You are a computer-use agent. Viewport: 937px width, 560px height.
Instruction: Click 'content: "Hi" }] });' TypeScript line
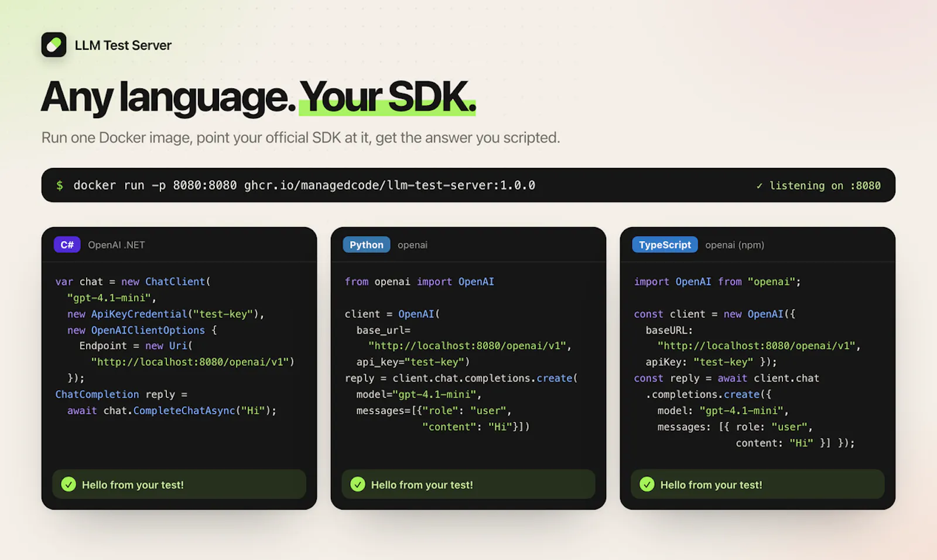795,443
